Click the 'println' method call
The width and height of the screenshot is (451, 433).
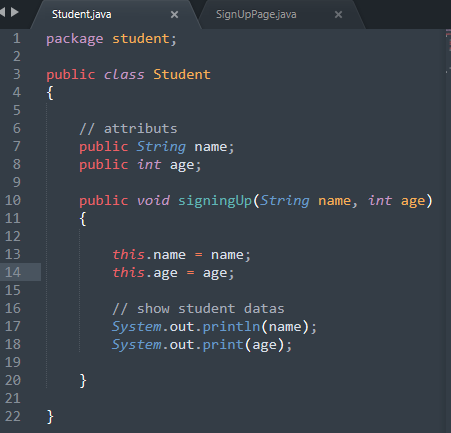click(x=231, y=327)
